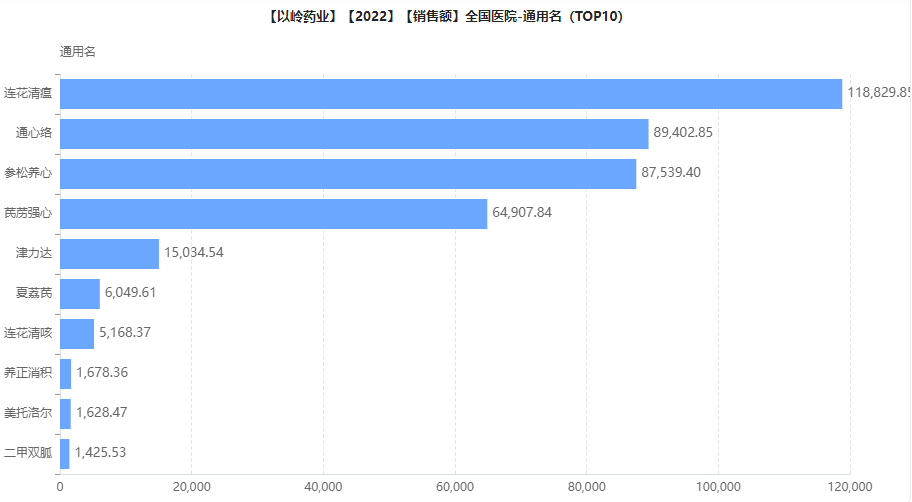Screen dimensions: 912x502
Task: Click the 夏荔芪 bar
Action: coord(80,294)
